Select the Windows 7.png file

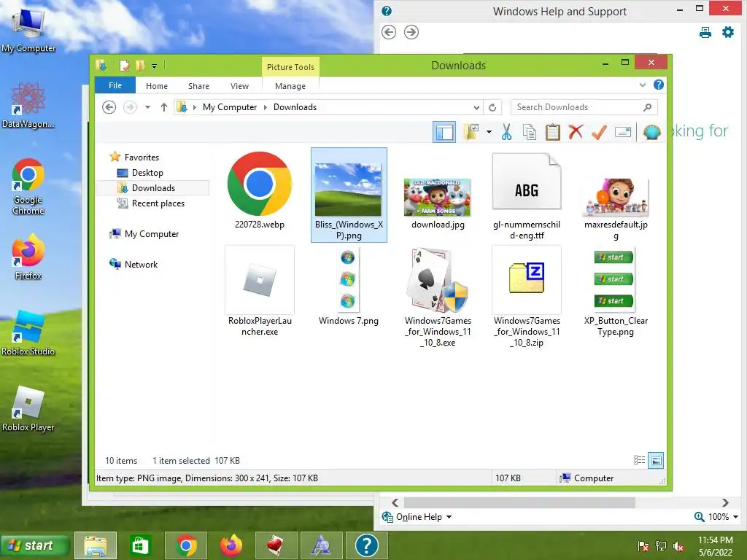coord(348,287)
